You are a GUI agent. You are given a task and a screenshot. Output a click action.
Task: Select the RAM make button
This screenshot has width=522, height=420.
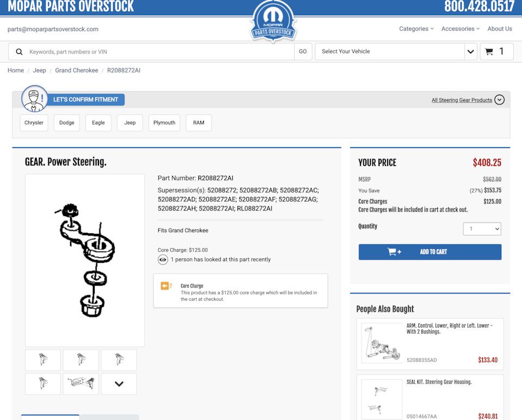[x=199, y=122]
